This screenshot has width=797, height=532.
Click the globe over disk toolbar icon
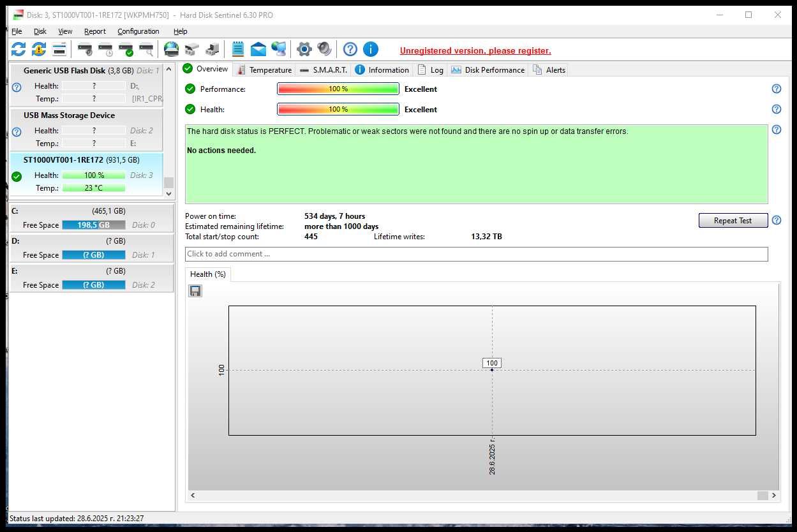pyautogui.click(x=171, y=48)
